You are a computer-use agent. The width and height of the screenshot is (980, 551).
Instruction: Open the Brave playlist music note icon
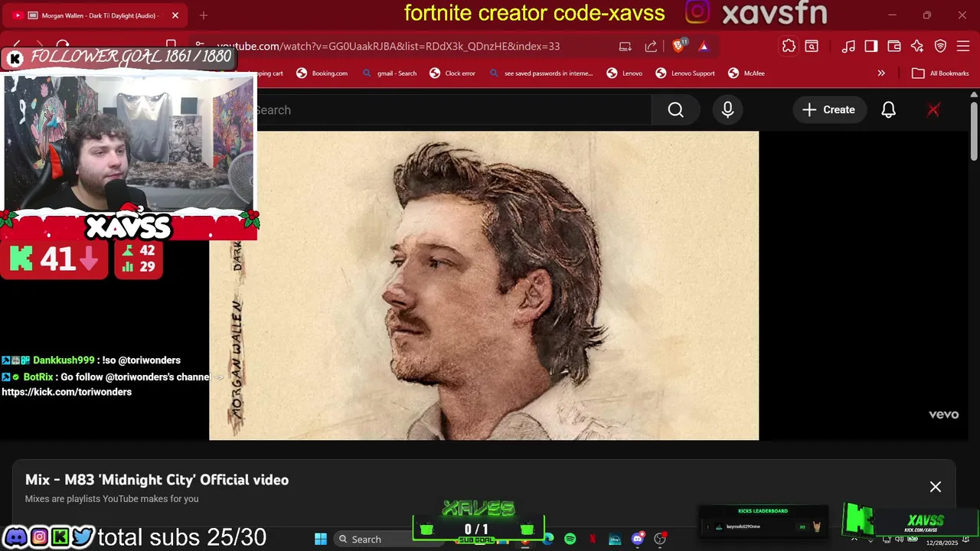848,46
